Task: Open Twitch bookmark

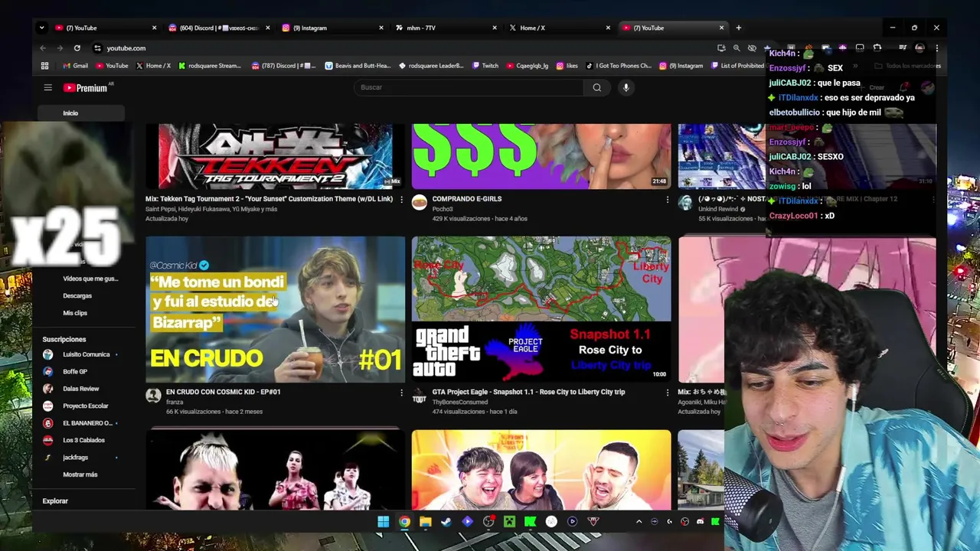Action: click(x=485, y=66)
